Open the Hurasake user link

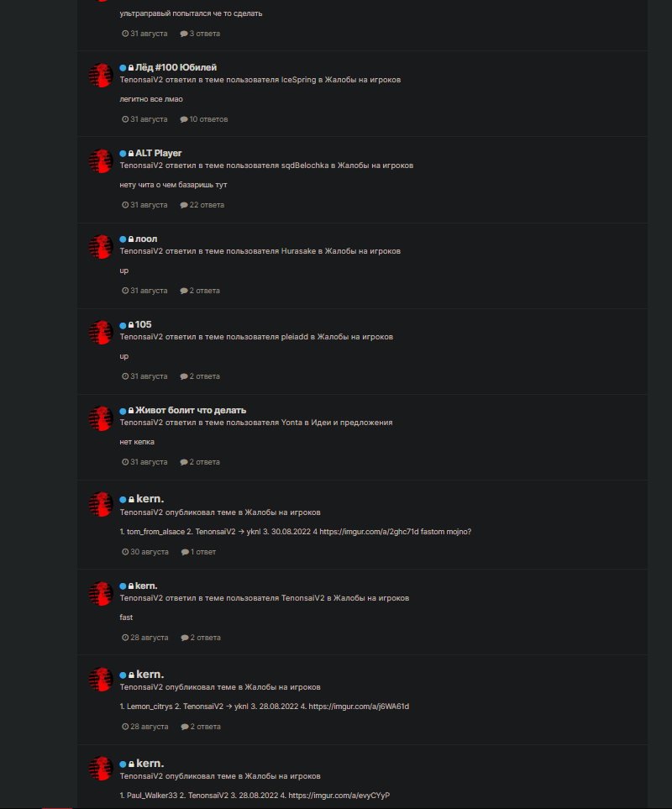tap(298, 251)
